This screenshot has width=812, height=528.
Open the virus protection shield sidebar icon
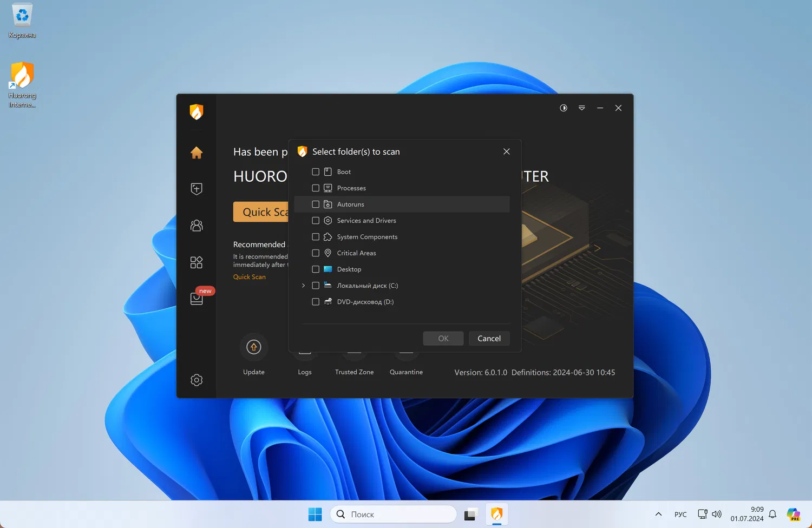coord(197,189)
